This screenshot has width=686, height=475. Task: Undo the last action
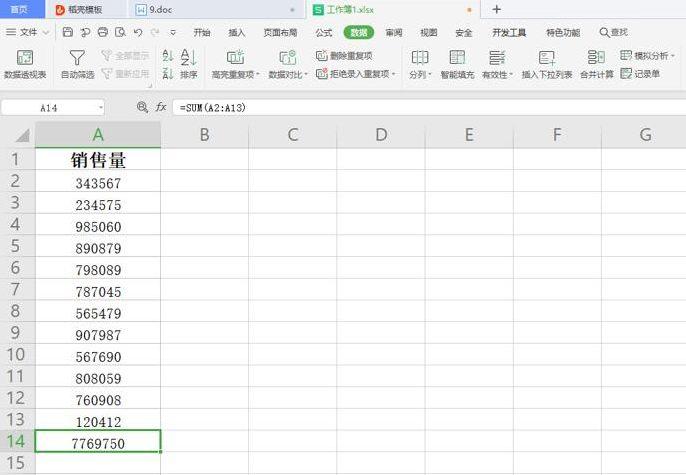point(138,32)
